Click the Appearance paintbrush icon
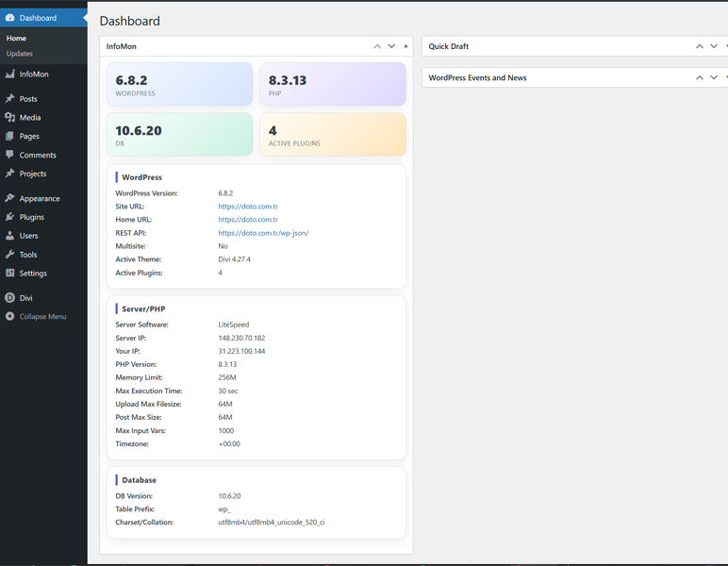Image resolution: width=728 pixels, height=566 pixels. 9,198
